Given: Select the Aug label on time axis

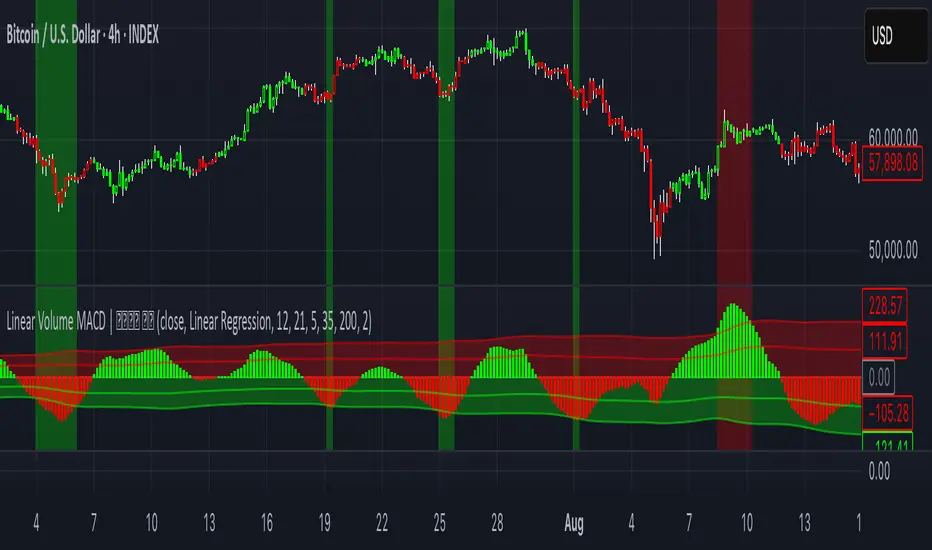Looking at the screenshot, I should point(574,523).
